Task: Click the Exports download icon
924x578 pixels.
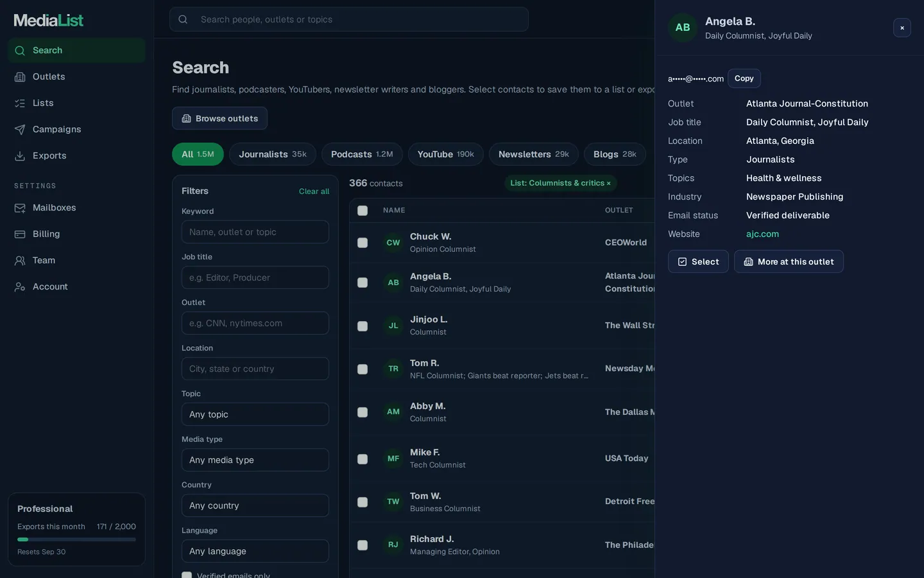Action: click(20, 156)
